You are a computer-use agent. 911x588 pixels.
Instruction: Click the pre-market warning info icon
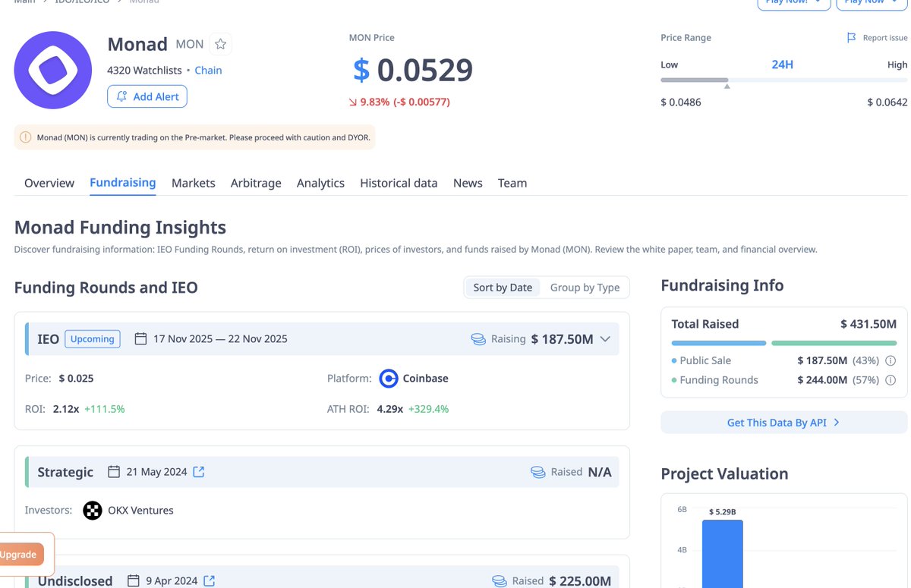[25, 137]
